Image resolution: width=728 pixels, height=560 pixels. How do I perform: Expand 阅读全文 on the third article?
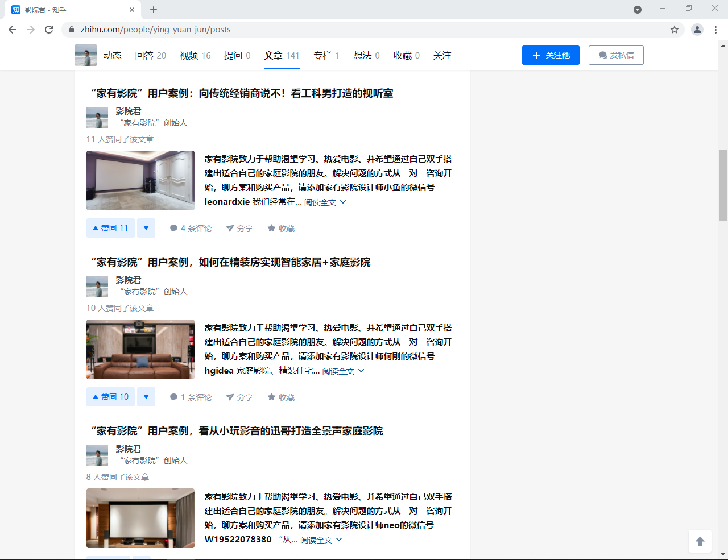(x=316, y=540)
